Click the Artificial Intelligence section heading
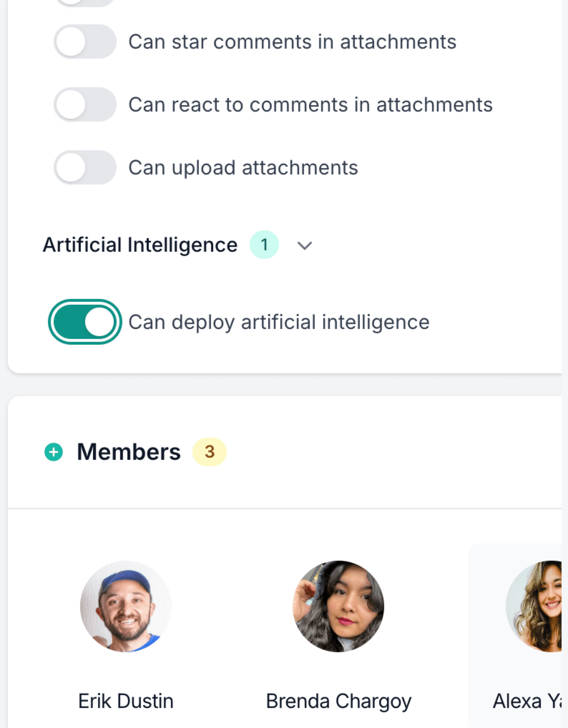 (140, 245)
